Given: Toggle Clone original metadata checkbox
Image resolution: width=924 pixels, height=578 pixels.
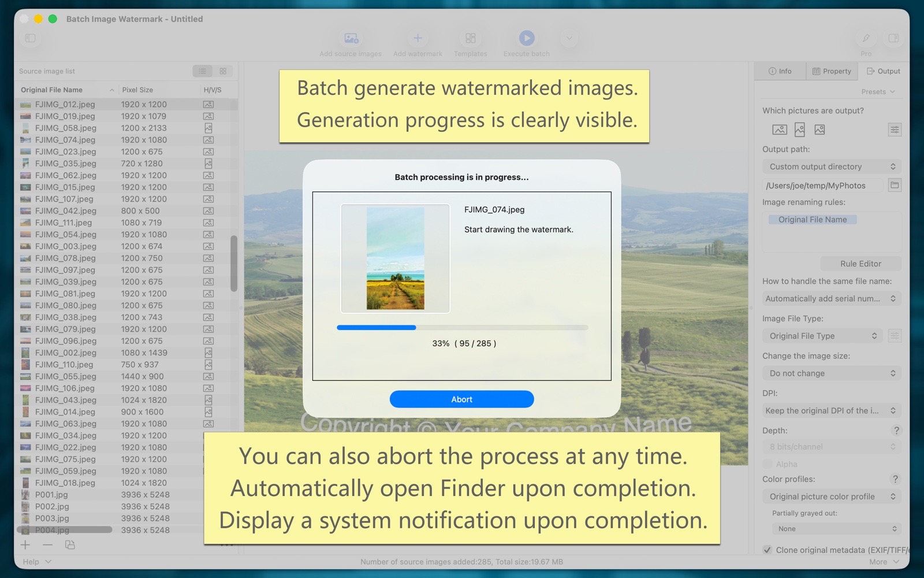Looking at the screenshot, I should [767, 550].
